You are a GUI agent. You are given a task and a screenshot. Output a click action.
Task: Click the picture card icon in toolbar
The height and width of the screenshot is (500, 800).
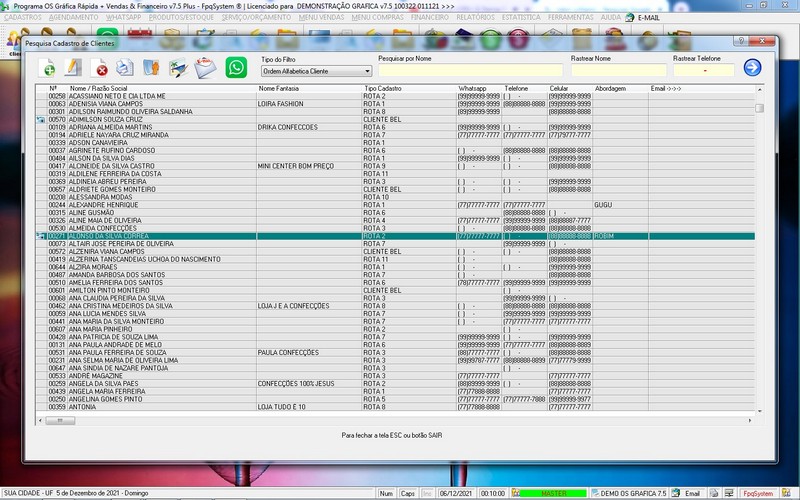[x=179, y=68]
